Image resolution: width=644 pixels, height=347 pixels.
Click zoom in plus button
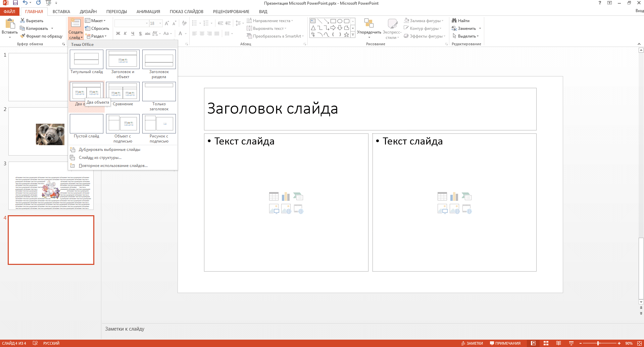pos(619,343)
